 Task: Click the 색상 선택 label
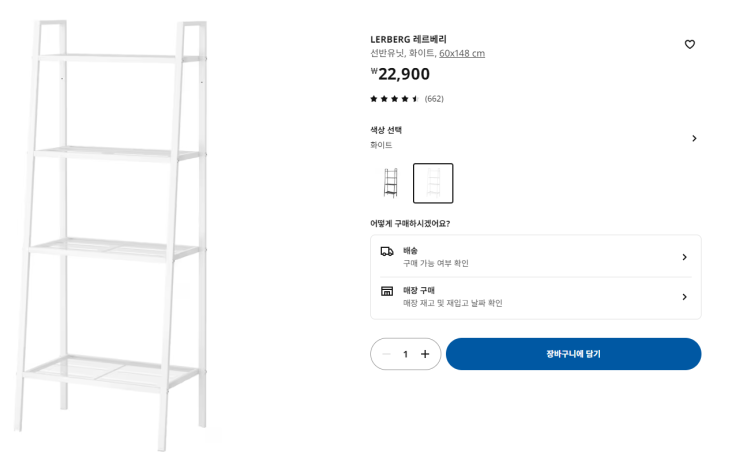pos(386,130)
